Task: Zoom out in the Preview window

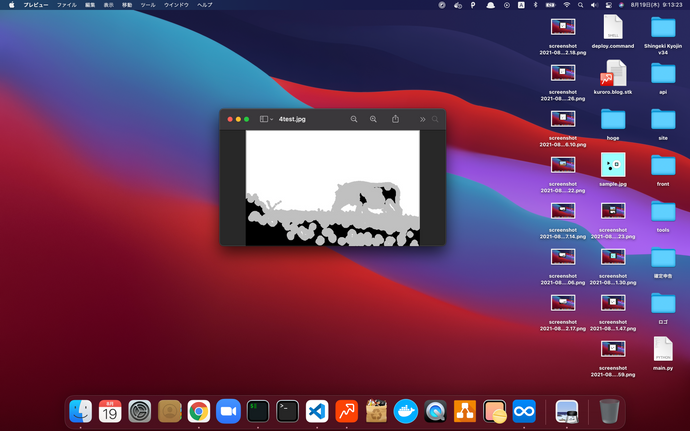Action: [354, 119]
